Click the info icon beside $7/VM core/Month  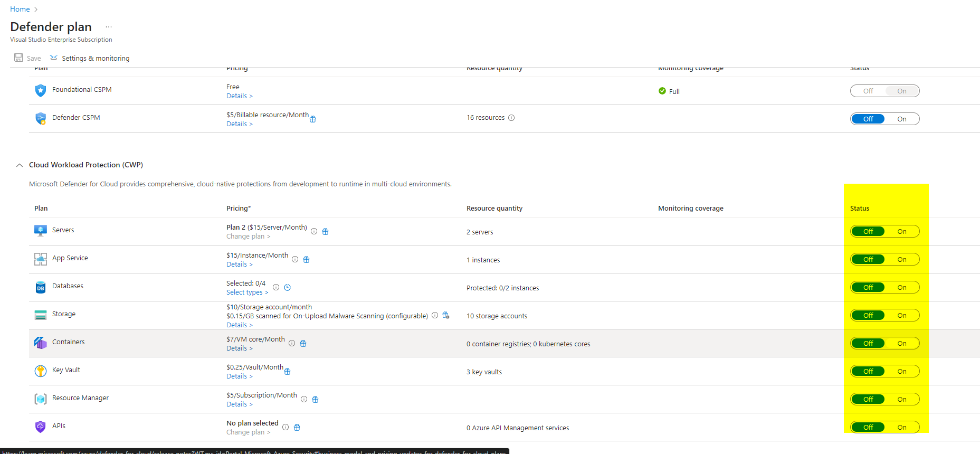point(292,343)
